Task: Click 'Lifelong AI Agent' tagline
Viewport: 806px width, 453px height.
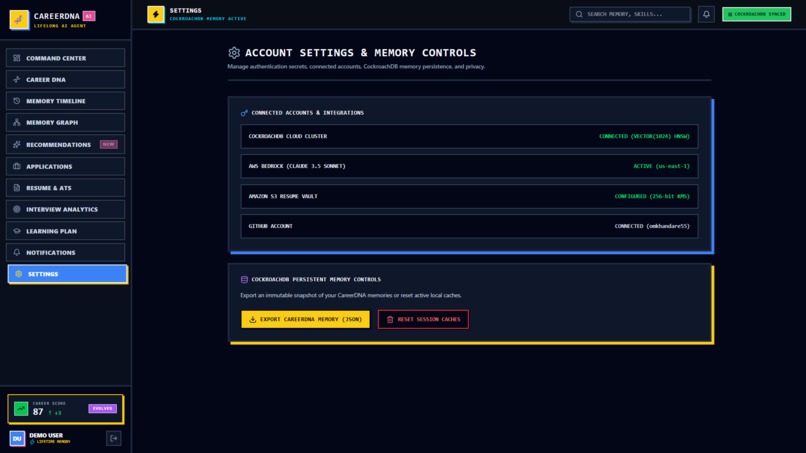Action: (60, 26)
